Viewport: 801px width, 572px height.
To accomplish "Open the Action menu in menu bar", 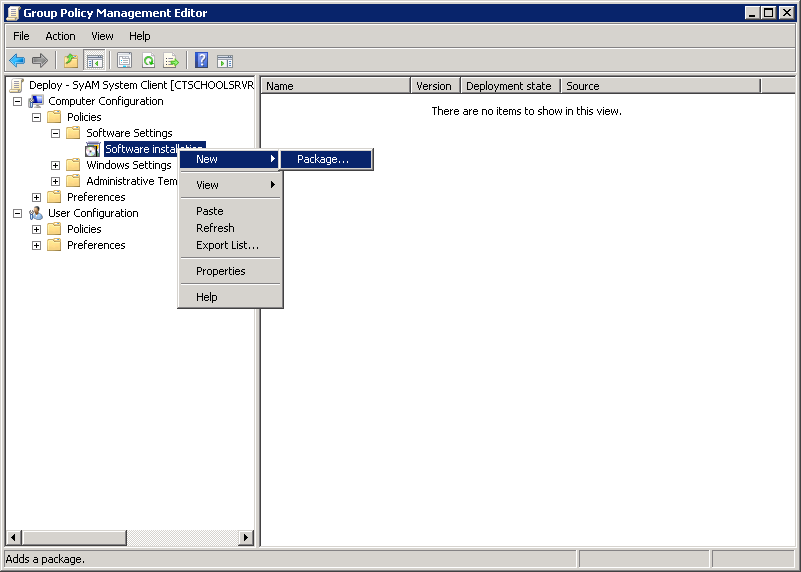I will click(x=60, y=36).
